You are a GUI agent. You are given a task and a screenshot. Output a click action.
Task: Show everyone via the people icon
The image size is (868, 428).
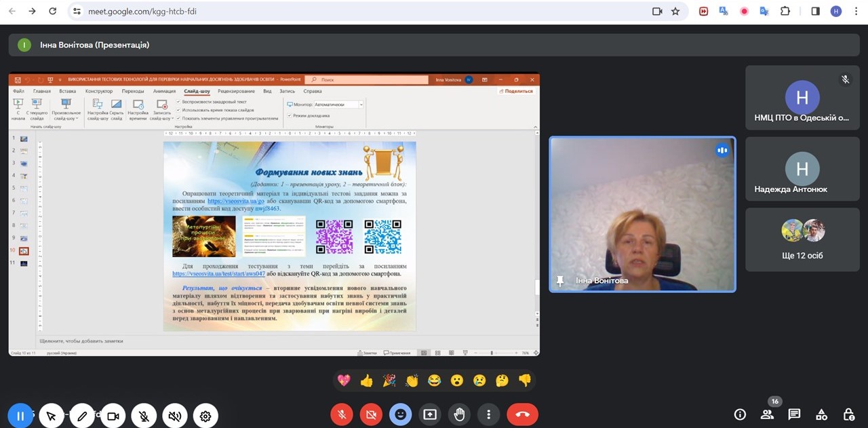click(x=767, y=414)
